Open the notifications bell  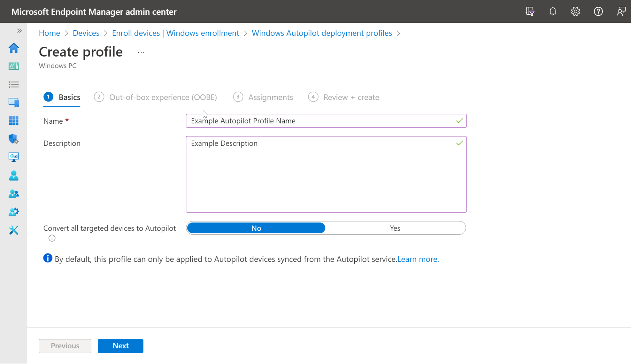coord(552,11)
